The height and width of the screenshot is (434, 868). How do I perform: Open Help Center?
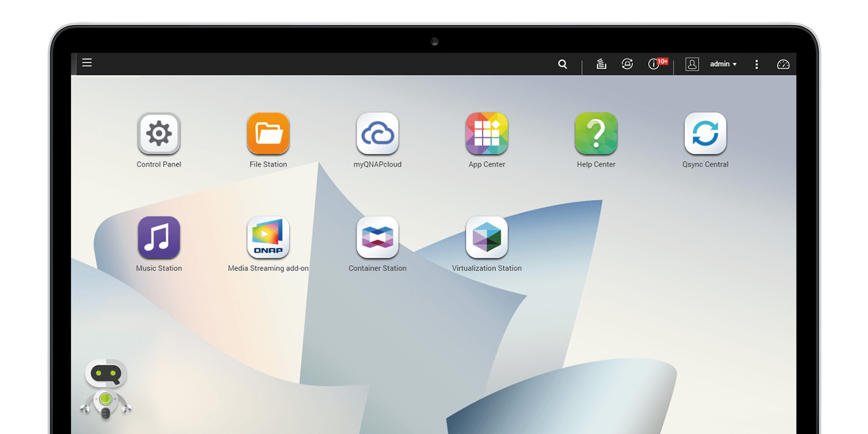[x=596, y=134]
